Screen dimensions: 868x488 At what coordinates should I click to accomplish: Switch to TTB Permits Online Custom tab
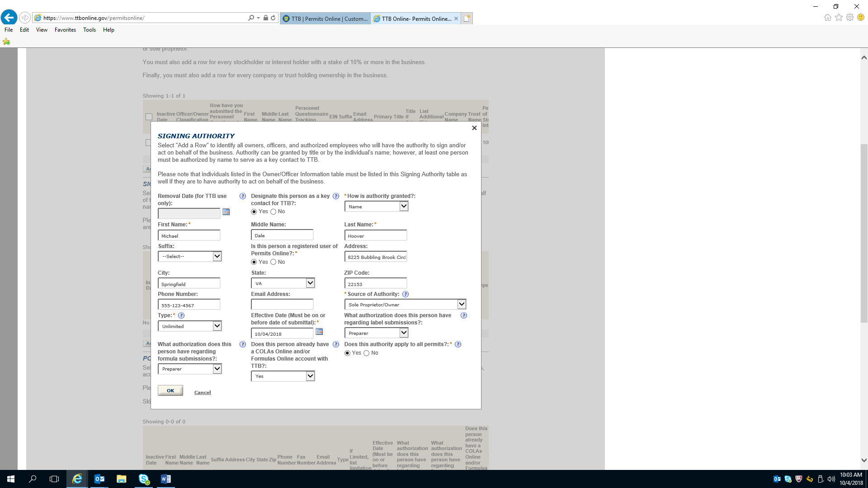coord(325,19)
